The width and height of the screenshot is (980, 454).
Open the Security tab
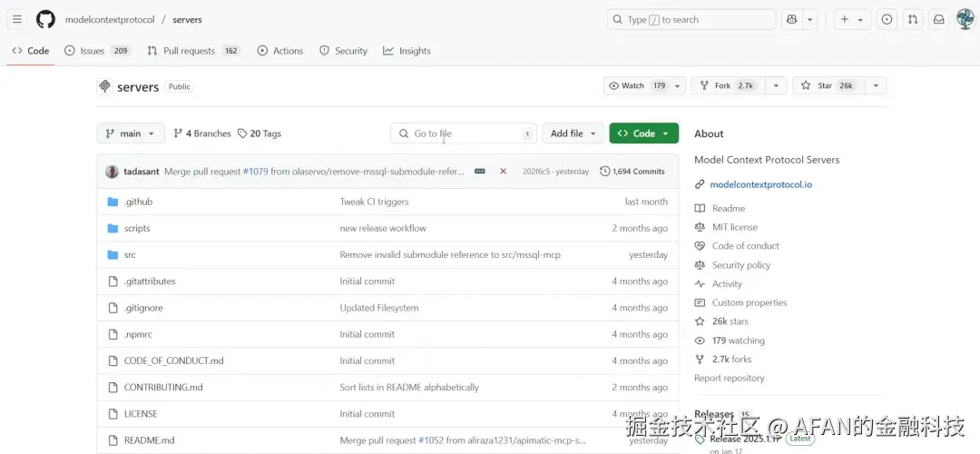coord(343,51)
